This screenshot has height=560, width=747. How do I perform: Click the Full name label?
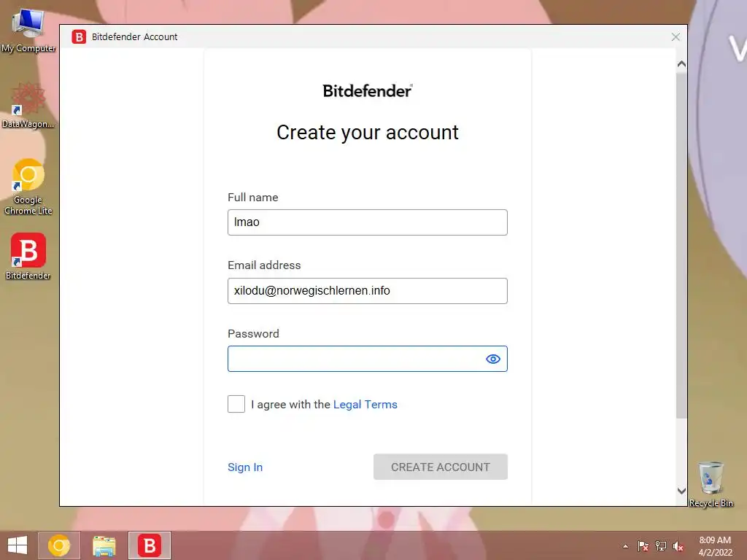[253, 197]
